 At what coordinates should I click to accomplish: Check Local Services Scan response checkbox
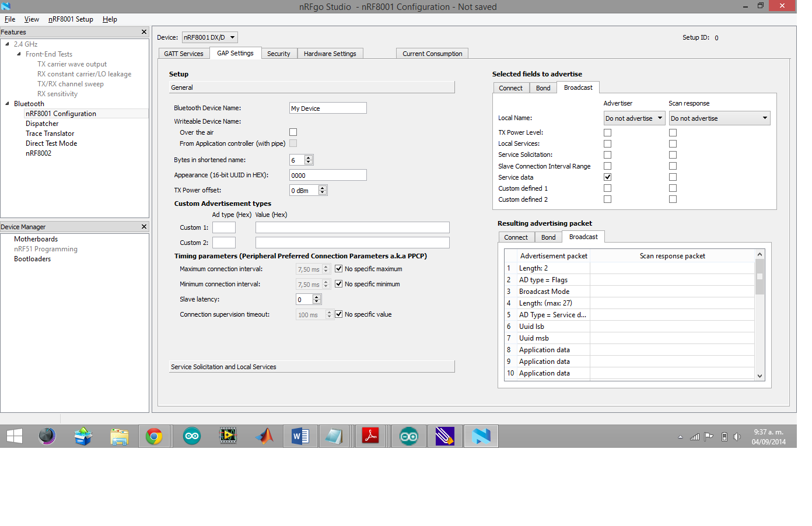[673, 143]
